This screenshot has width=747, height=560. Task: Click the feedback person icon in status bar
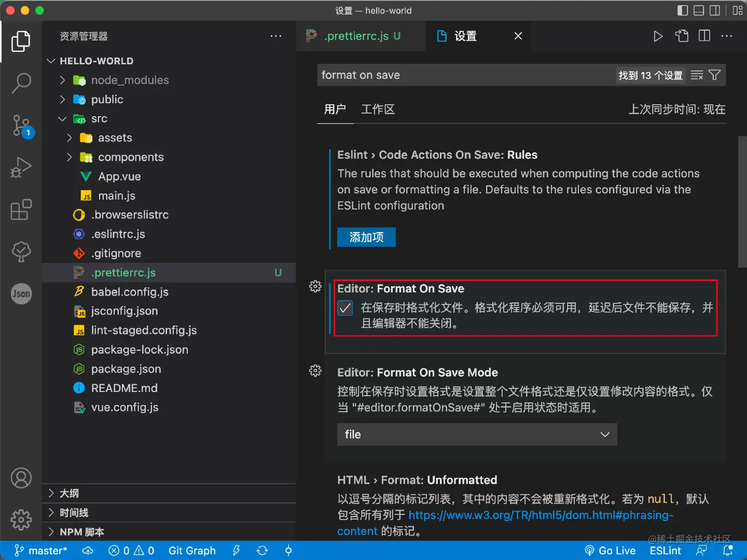[701, 551]
